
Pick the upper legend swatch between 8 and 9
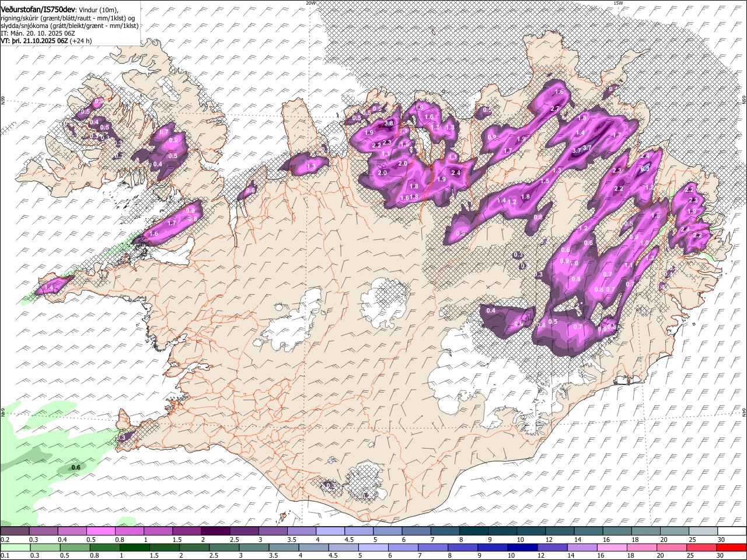[x=474, y=531]
